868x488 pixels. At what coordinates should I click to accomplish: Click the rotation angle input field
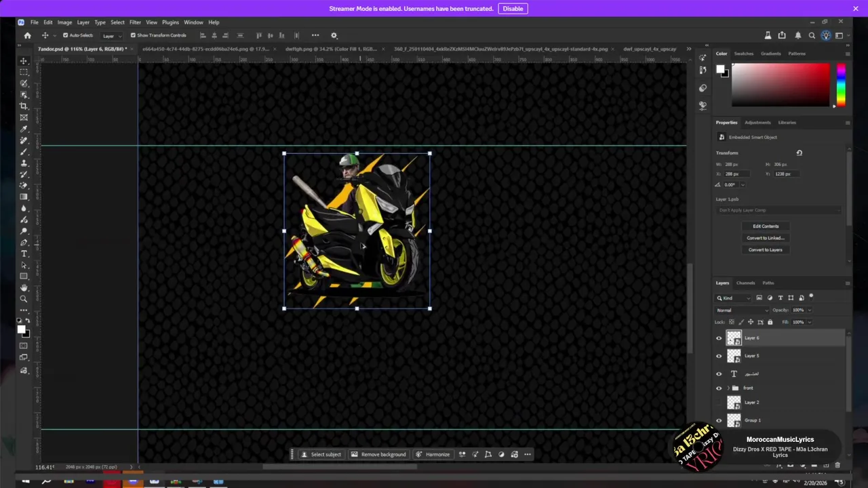[732, 185]
